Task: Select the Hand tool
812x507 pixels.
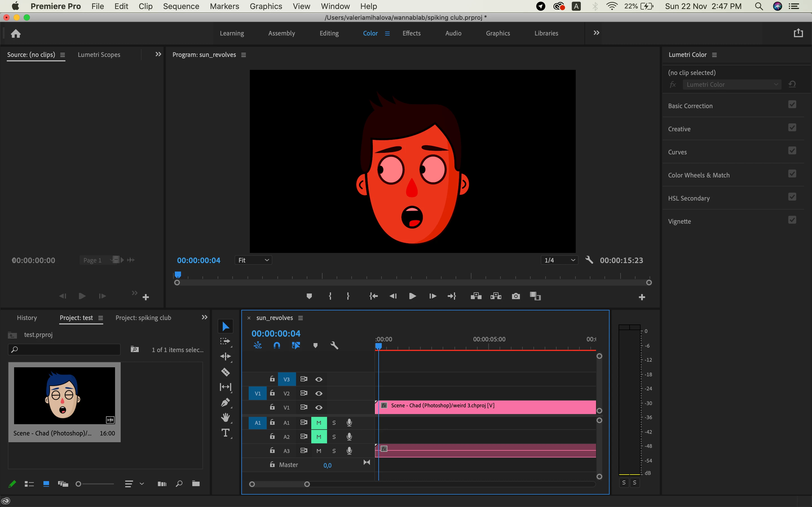Action: tap(226, 417)
